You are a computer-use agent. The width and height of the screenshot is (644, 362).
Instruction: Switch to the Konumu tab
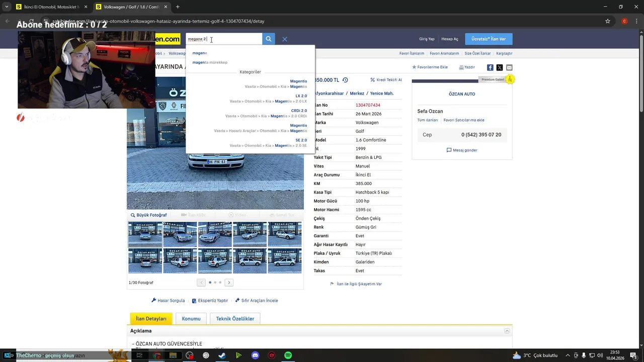(x=191, y=319)
